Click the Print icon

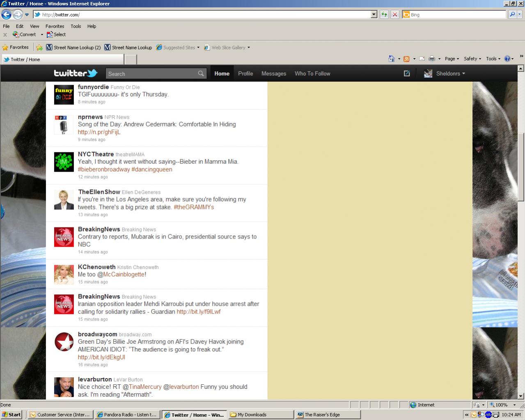point(432,59)
